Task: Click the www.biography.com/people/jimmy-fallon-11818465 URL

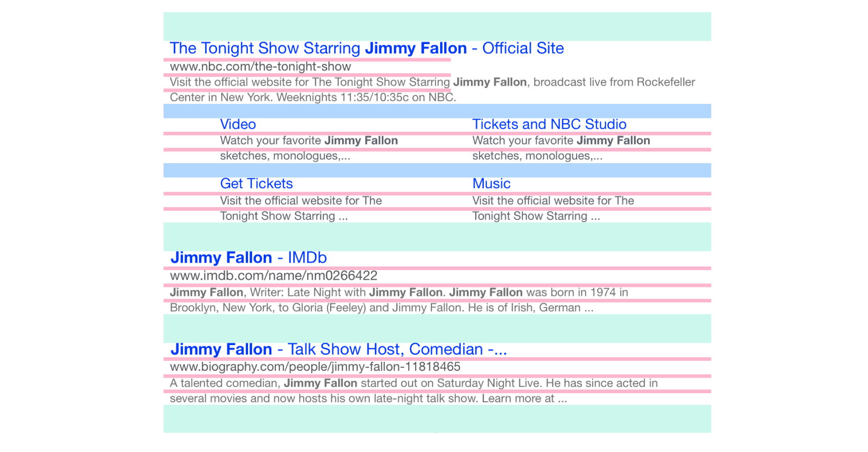Action: (x=315, y=366)
